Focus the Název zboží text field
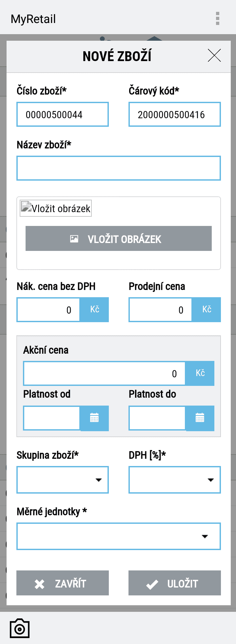The height and width of the screenshot is (644, 236). pos(119,168)
